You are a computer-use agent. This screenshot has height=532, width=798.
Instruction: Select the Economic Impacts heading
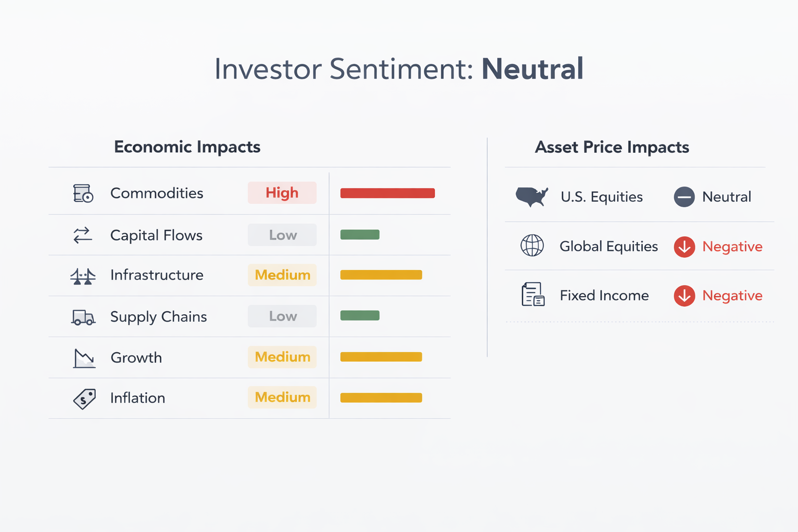tap(187, 147)
